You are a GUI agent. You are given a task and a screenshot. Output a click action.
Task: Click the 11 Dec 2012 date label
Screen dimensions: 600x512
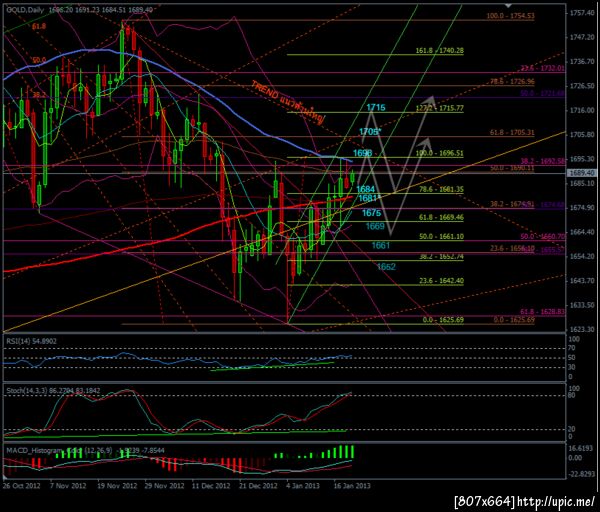[x=211, y=486]
